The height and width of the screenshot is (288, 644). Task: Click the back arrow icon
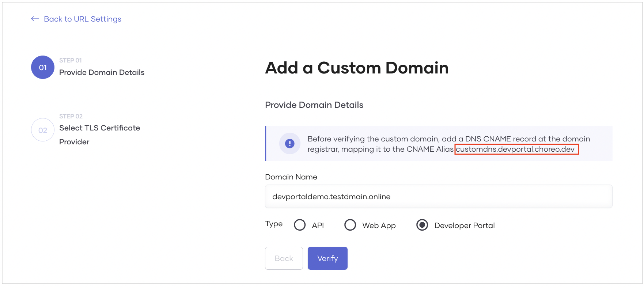point(34,19)
